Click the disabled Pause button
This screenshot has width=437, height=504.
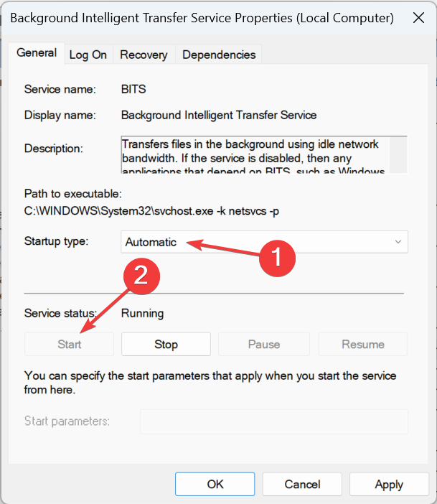coord(264,344)
